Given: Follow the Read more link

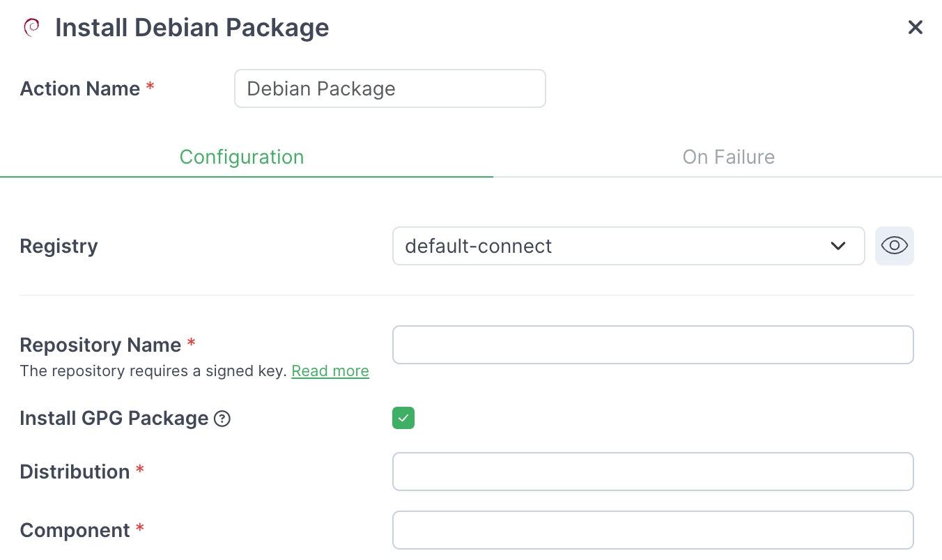Looking at the screenshot, I should (330, 371).
